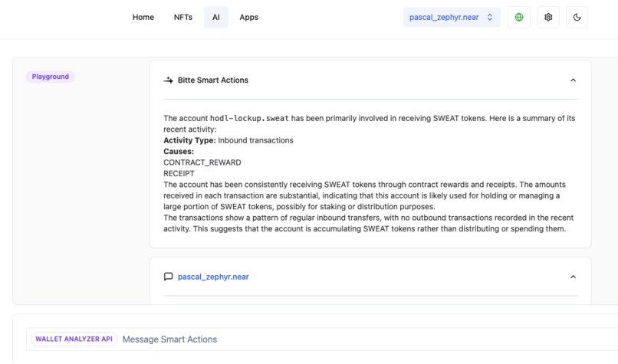Click the Bitte Smart Actions heading text
The width and height of the screenshot is (618, 364).
213,80
